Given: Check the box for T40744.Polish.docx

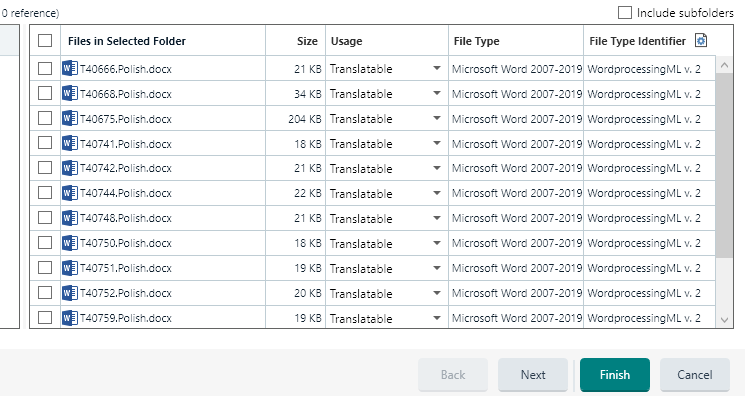Looking at the screenshot, I should point(45,193).
